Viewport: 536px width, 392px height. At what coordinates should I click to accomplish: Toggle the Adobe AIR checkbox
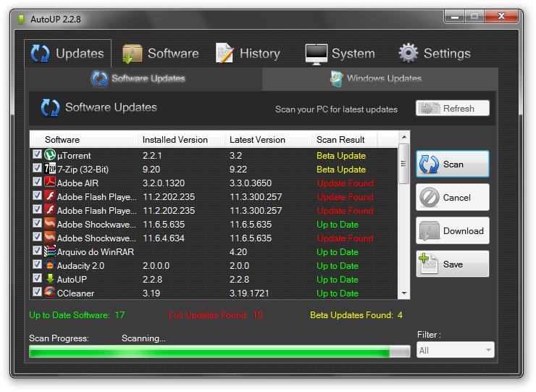(37, 182)
